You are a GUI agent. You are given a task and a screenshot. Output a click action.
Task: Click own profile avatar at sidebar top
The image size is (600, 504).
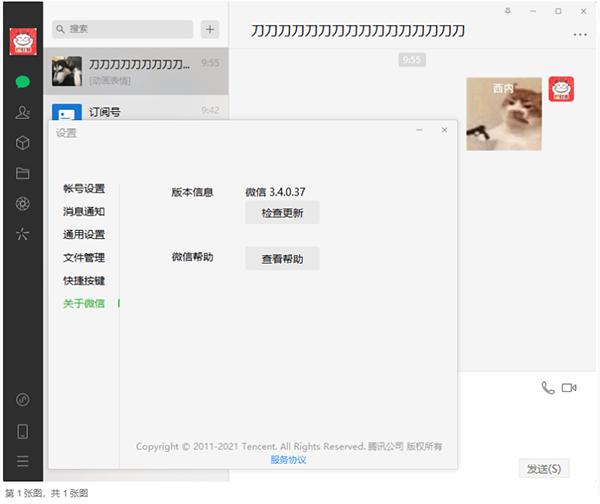23,41
